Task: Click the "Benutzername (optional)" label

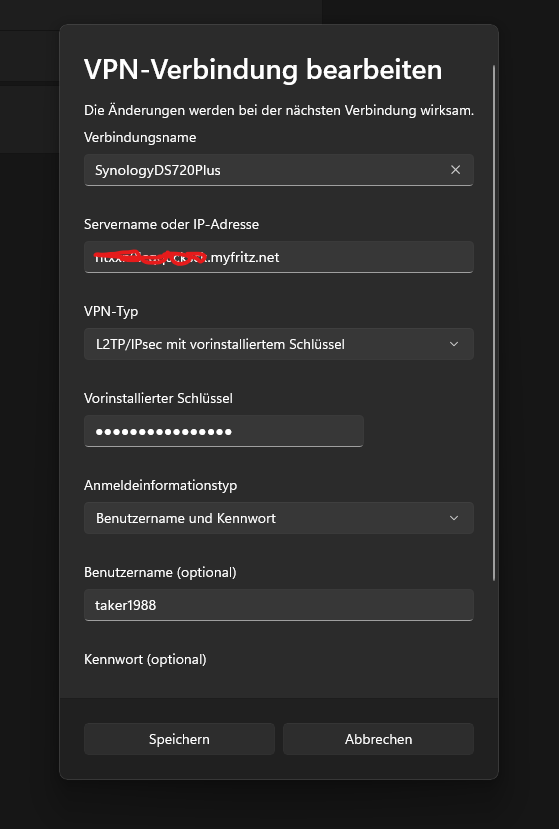Action: point(160,572)
